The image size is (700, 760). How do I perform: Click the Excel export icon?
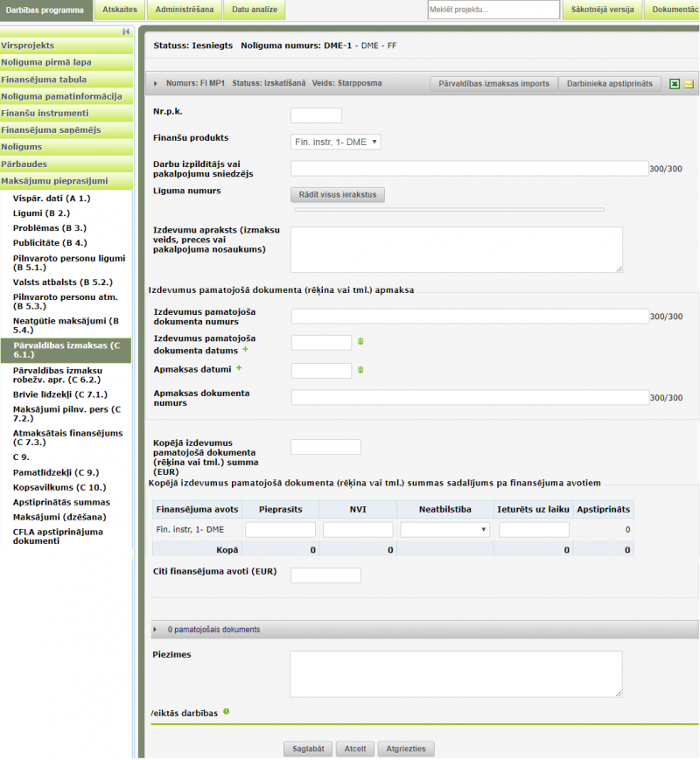(x=675, y=84)
